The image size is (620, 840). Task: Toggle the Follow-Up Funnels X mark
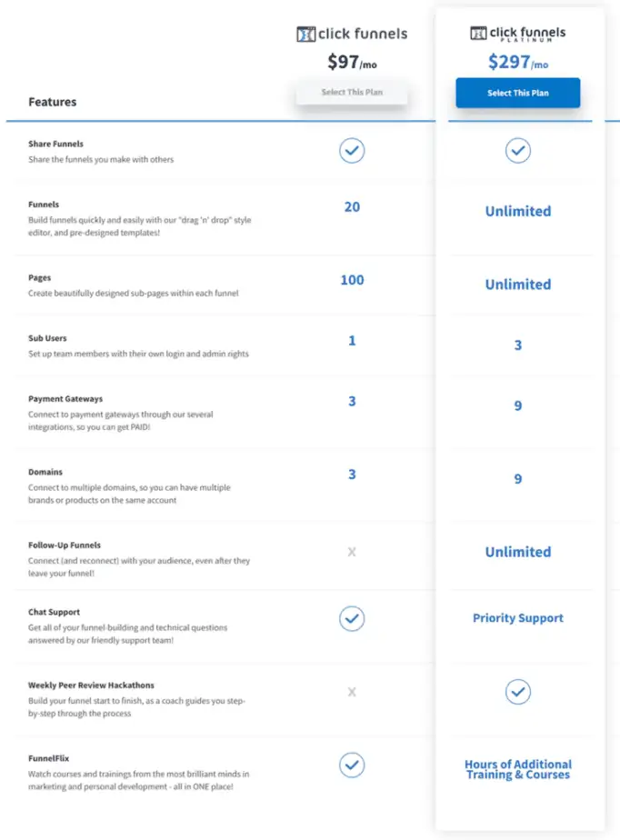coord(352,552)
